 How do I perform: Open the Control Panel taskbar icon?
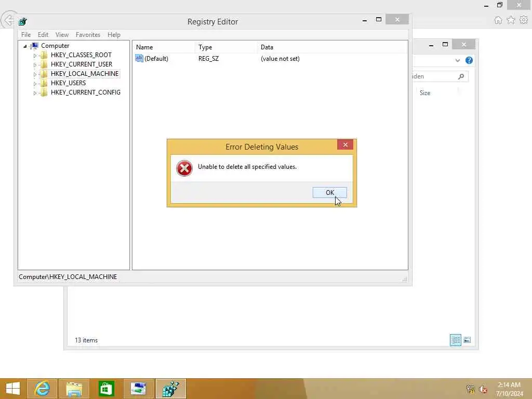(138, 389)
